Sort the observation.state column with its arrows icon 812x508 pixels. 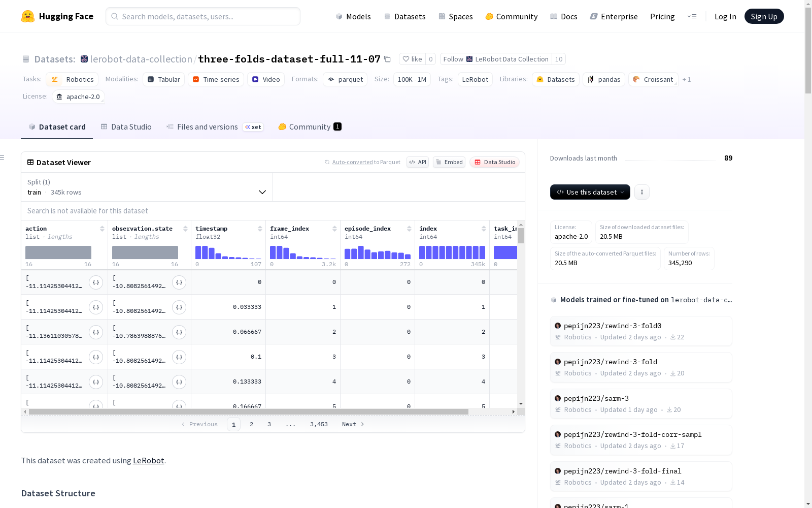tap(185, 229)
